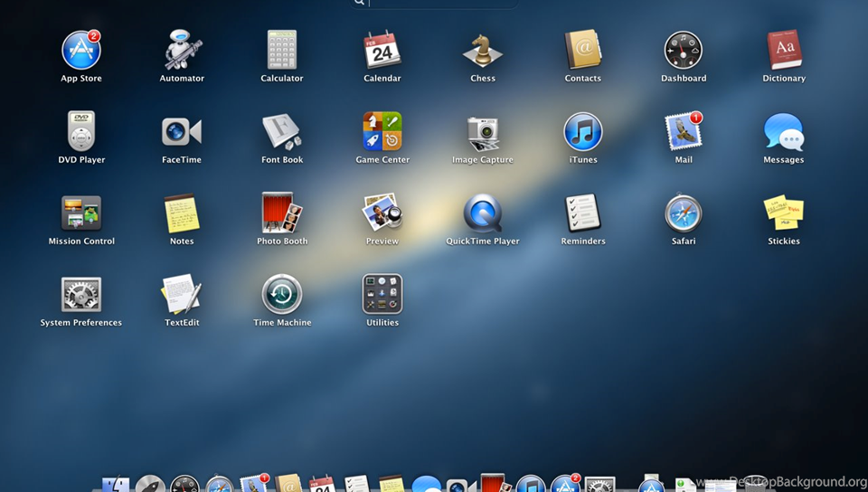The height and width of the screenshot is (492, 868).
Task: Open Dashboard from the Launchpad grid
Action: 684,51
